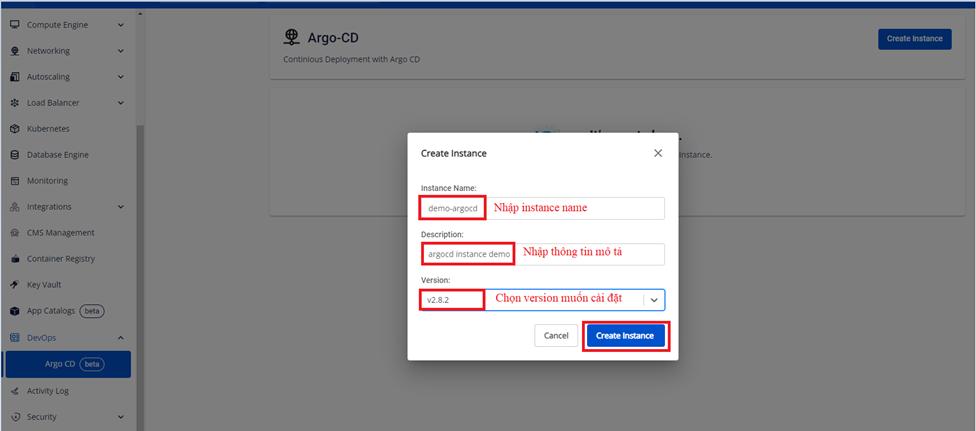Click the top-right Create Instance button
The height and width of the screenshot is (431, 976).
coord(914,39)
